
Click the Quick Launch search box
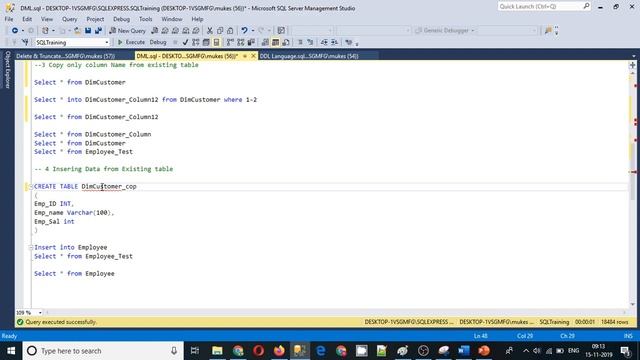pyautogui.click(x=544, y=6)
